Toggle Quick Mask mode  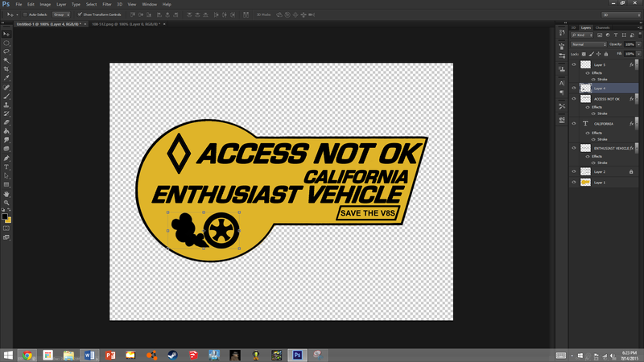click(6, 228)
